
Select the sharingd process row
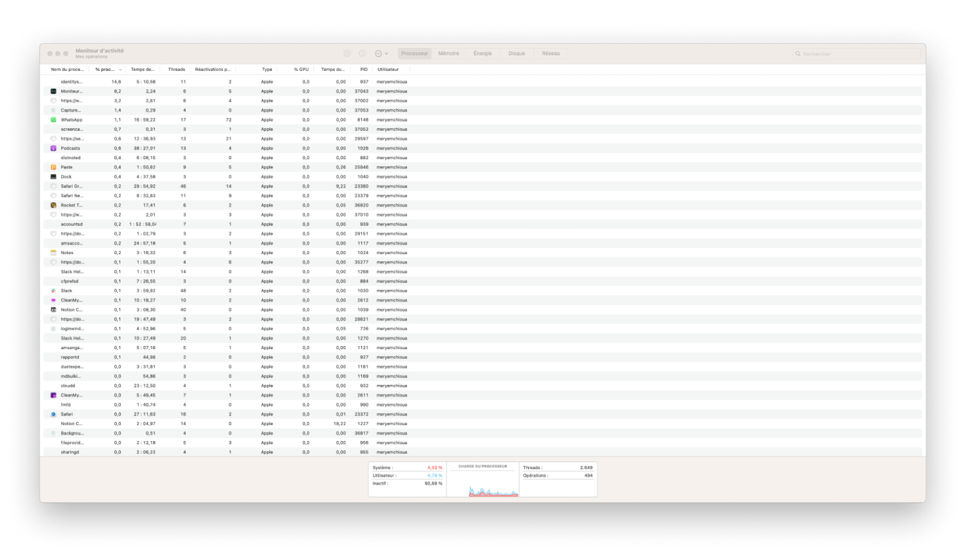click(483, 452)
